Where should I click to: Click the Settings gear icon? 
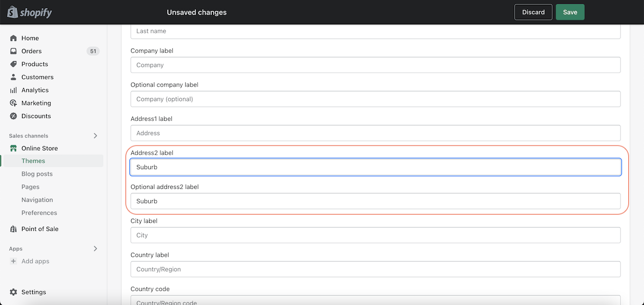click(13, 292)
